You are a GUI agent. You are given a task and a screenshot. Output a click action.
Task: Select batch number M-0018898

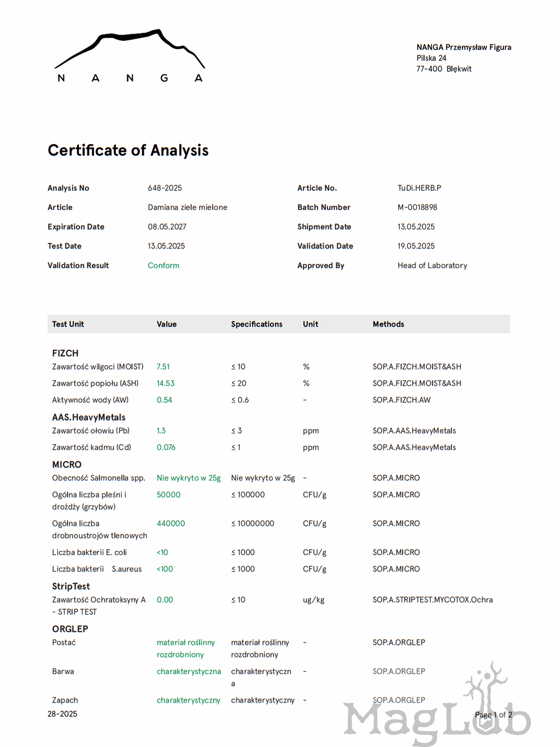[x=417, y=207]
